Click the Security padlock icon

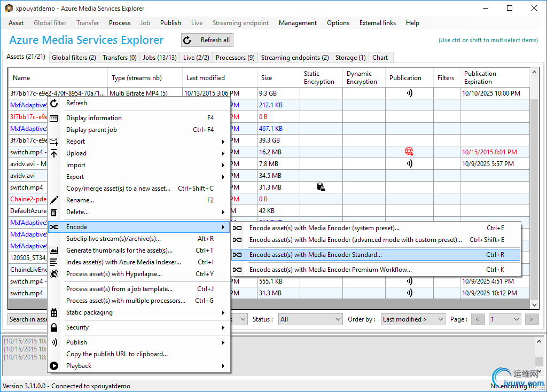click(x=54, y=327)
